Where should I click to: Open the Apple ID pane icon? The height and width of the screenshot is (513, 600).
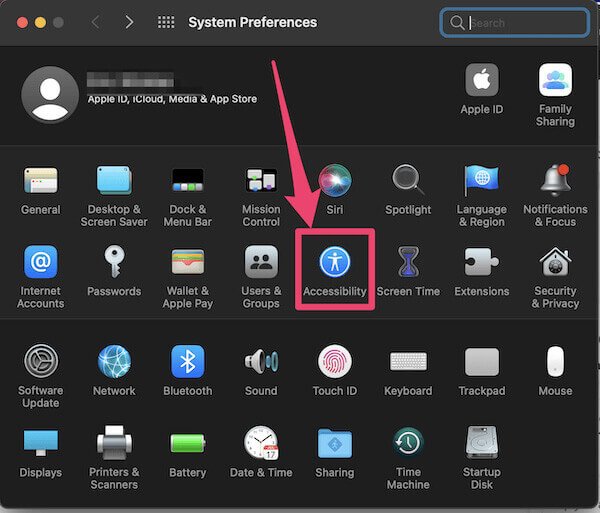(481, 80)
